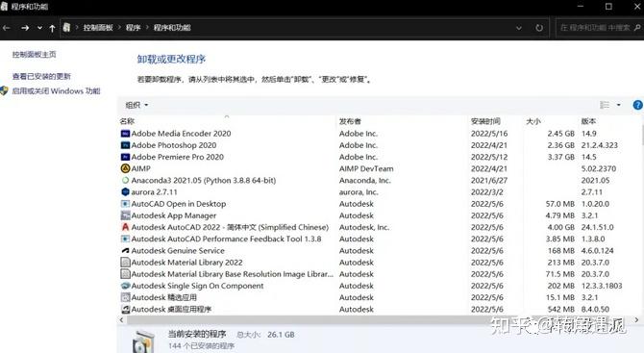Click the 5.02.2370 version cell
644x353 pixels.
(599, 168)
